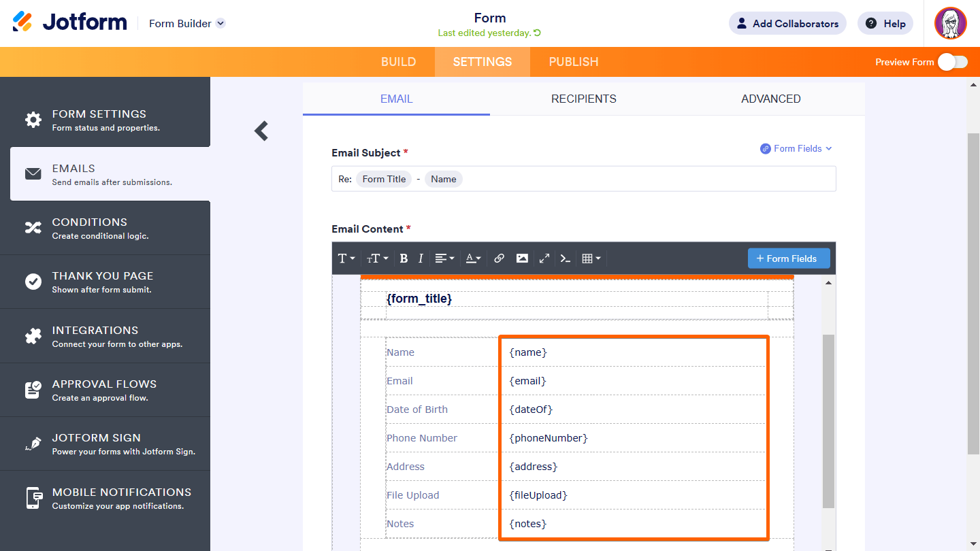
Task: Click the back arrow chevron
Action: tap(261, 131)
